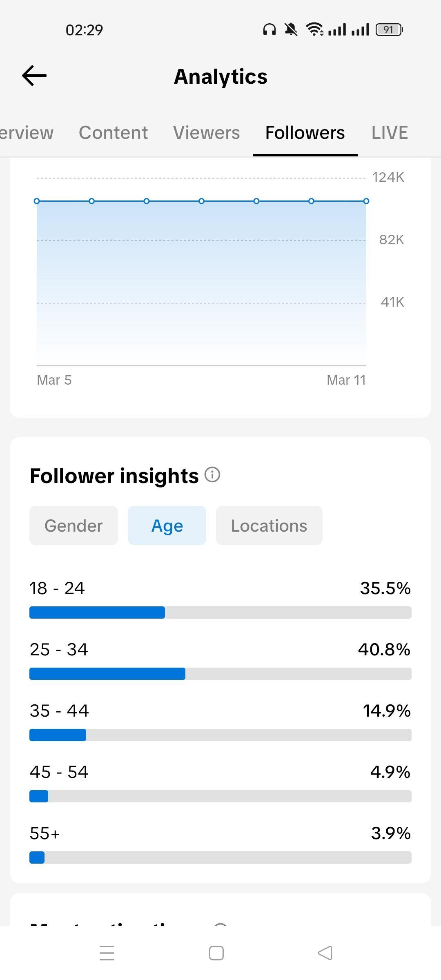Open the LIVE analytics tab
Screen dimensions: 441x980
(x=390, y=133)
